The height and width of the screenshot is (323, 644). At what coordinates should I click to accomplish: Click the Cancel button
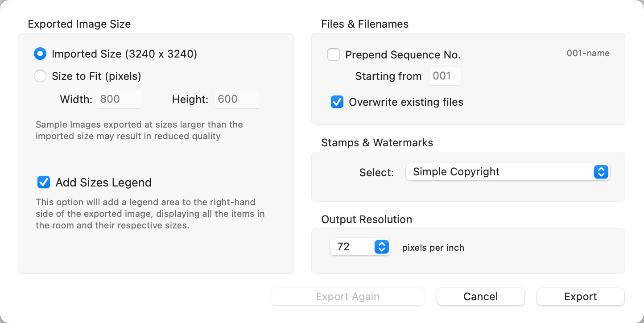click(480, 297)
